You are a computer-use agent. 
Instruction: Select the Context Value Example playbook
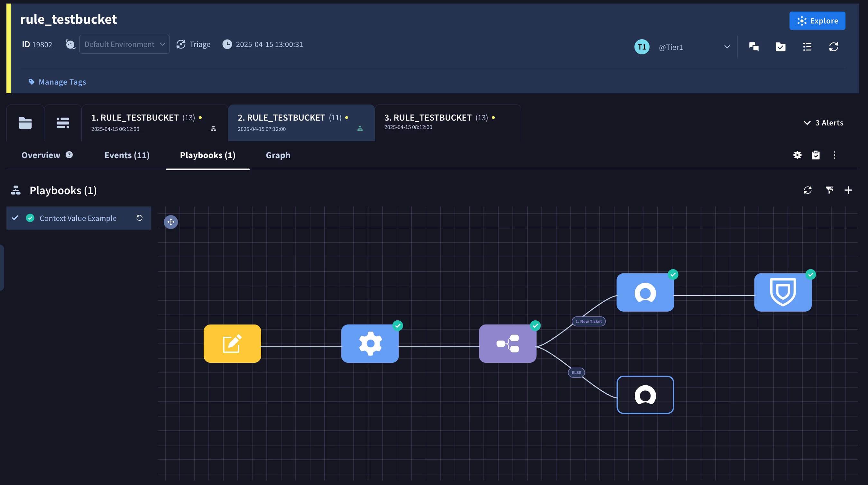[78, 218]
